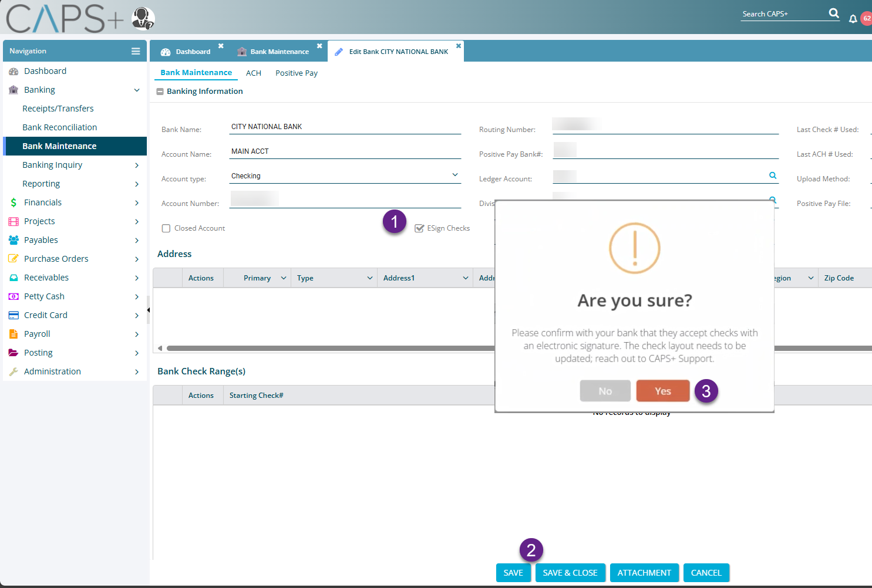
Task: Click the Bank Name input field
Action: coord(345,127)
